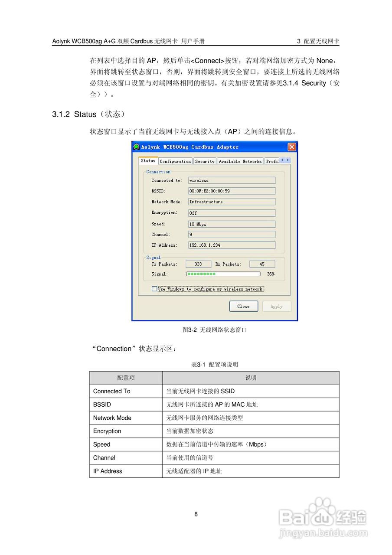Click the Tx Packets value 333

pos(198,264)
